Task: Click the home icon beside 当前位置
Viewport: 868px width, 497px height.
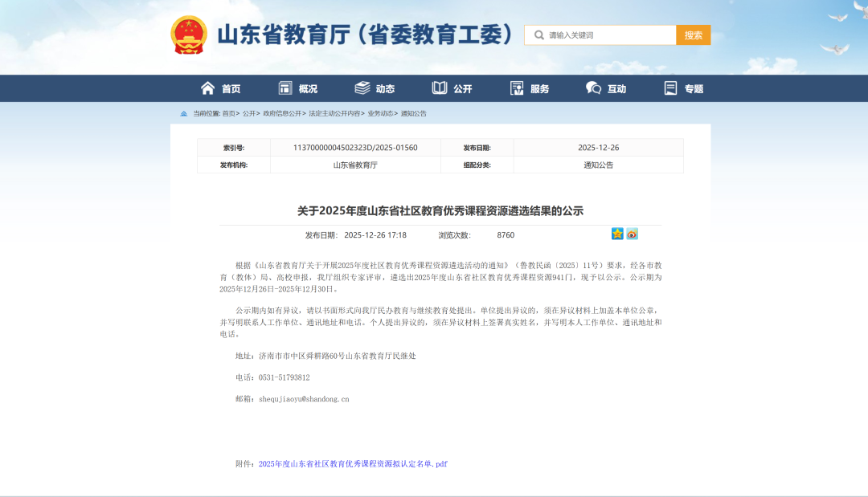Action: [184, 113]
